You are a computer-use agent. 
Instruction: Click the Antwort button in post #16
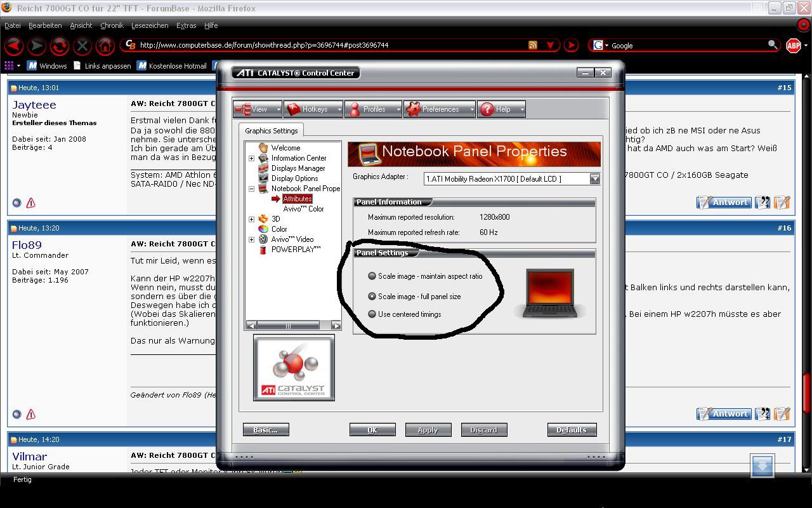724,414
